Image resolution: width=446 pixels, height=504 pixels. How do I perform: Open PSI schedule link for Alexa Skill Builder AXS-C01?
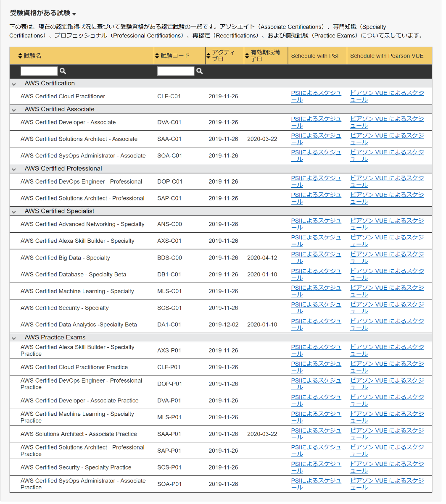[316, 241]
